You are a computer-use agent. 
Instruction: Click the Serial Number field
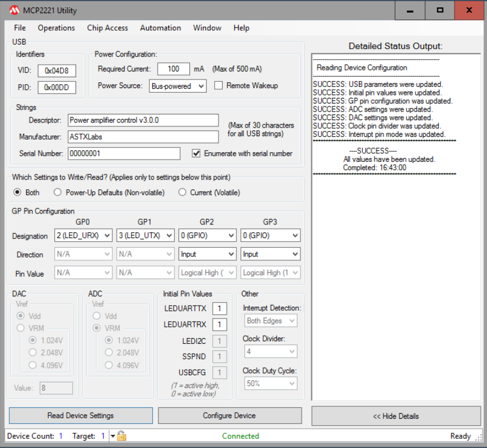(124, 153)
